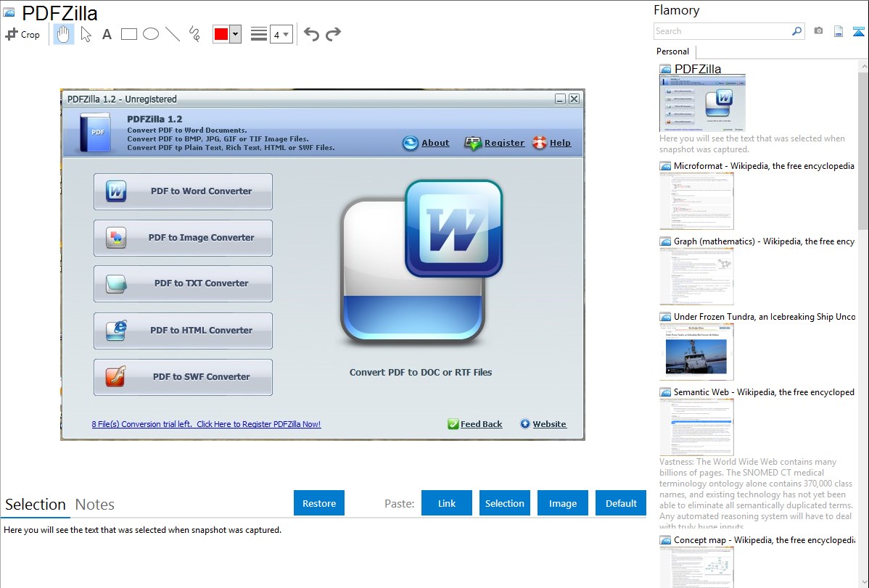This screenshot has width=869, height=588.
Task: Click the conversion trial register link
Action: click(206, 425)
